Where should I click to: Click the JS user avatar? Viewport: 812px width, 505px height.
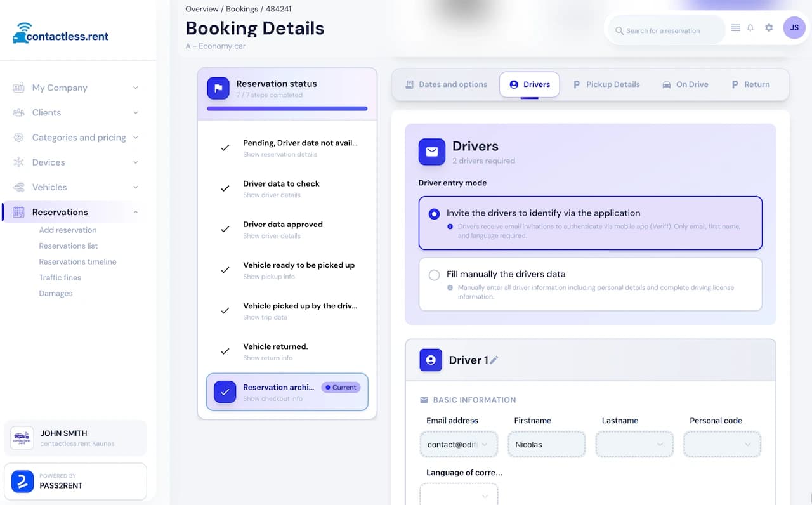(794, 28)
